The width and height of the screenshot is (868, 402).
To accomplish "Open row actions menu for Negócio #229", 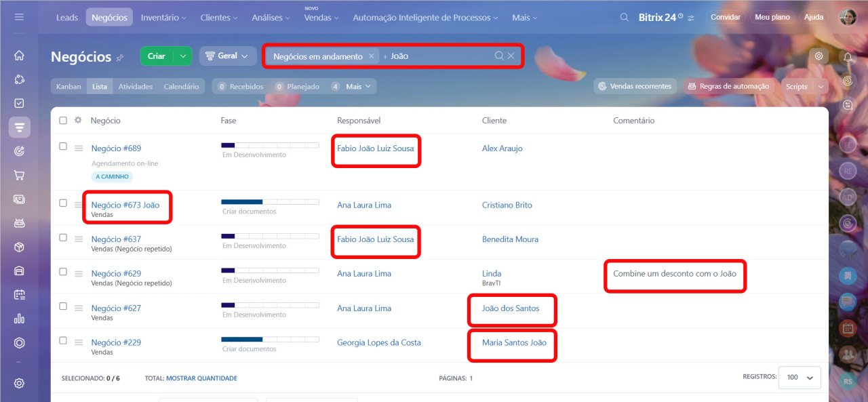I will click(x=79, y=343).
